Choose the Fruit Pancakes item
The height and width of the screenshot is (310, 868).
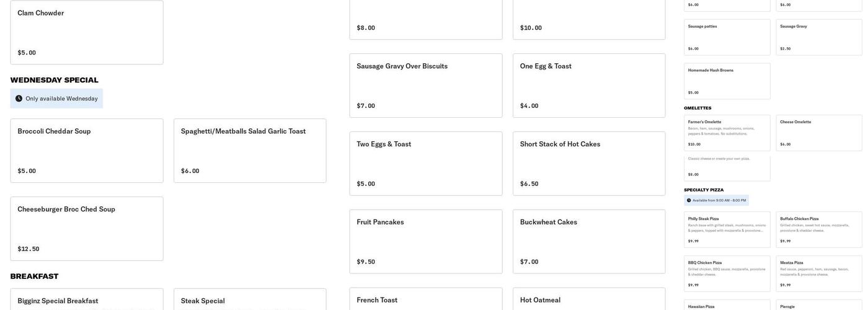pos(426,242)
